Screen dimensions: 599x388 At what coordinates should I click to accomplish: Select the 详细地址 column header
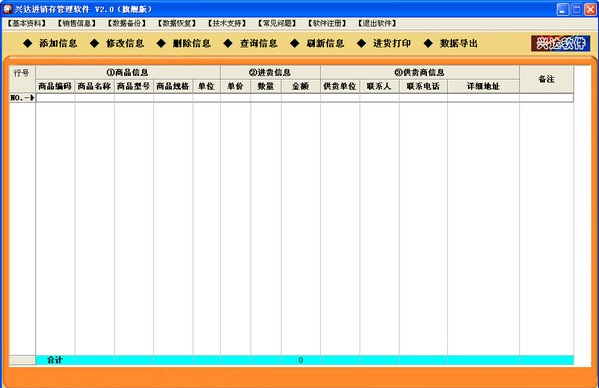point(483,86)
